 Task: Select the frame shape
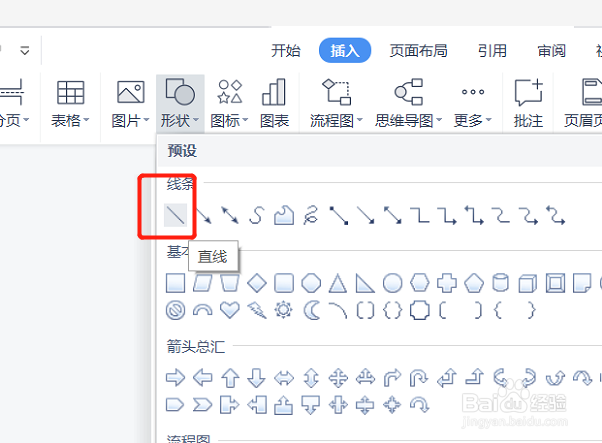555,283
